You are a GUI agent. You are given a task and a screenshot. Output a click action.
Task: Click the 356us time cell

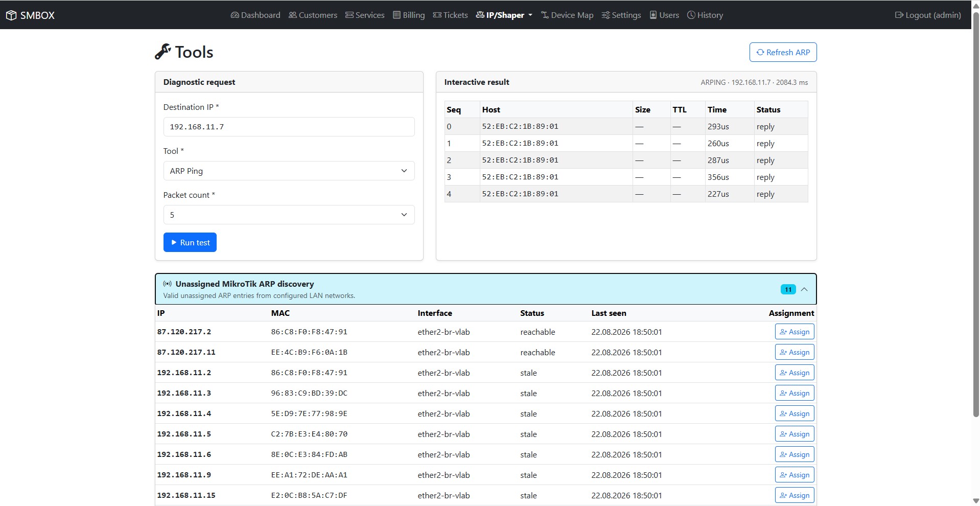(718, 177)
